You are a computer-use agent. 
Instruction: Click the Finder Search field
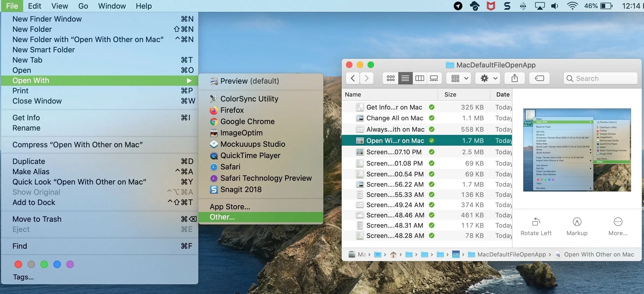click(600, 78)
